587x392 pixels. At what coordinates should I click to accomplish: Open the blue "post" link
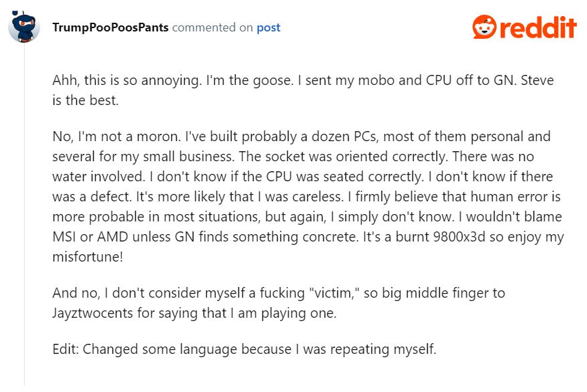pyautogui.click(x=268, y=28)
